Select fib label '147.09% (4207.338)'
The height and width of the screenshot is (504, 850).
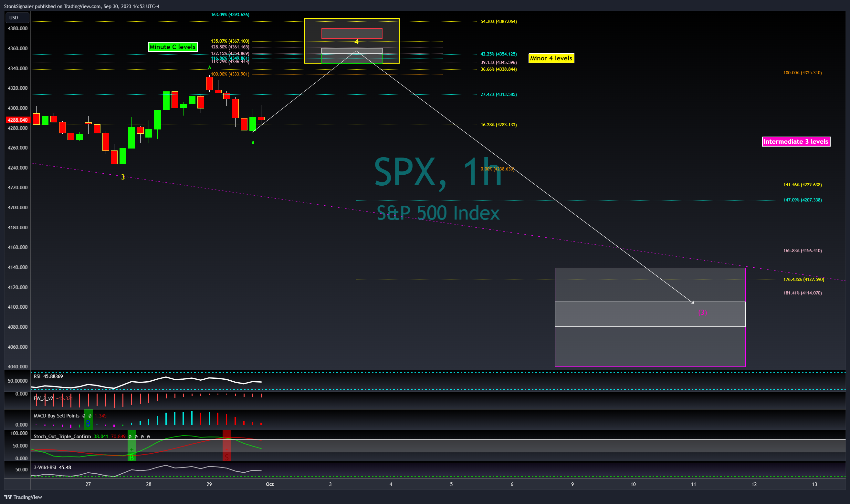pos(803,200)
